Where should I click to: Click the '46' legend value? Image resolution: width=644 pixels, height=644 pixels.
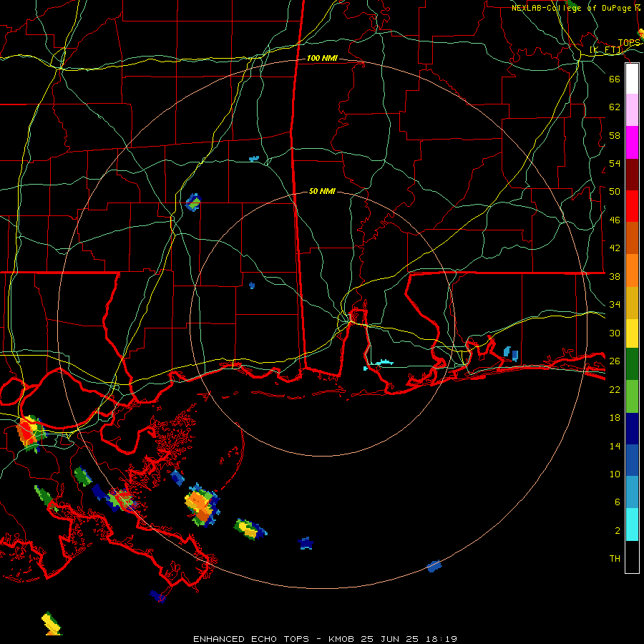(x=615, y=220)
